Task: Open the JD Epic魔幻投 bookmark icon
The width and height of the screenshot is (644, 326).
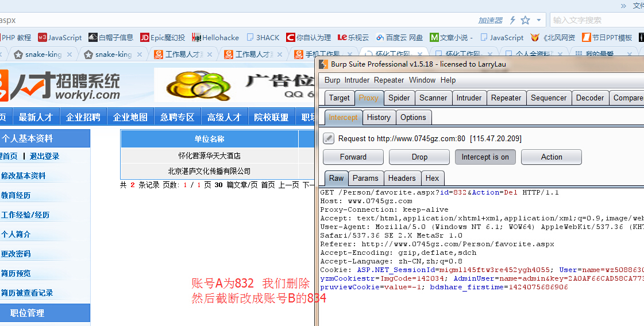Action: tap(145, 37)
